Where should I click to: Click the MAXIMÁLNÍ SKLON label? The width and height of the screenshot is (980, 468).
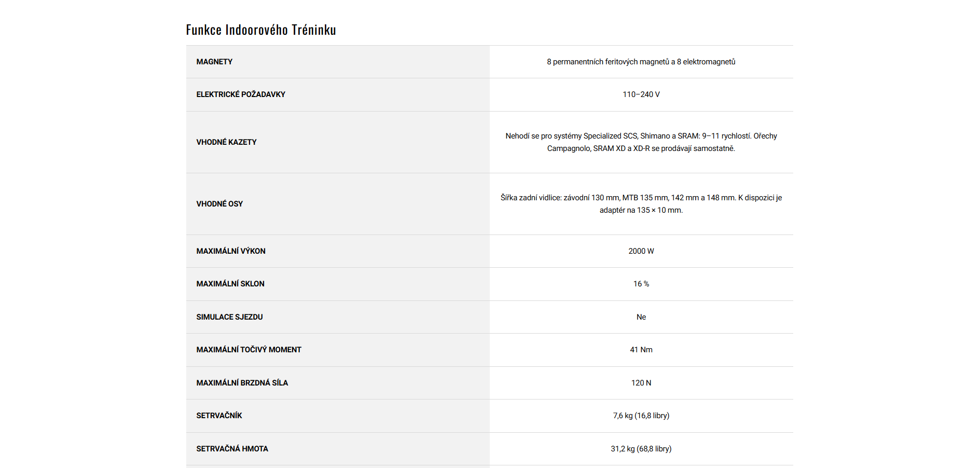(230, 284)
